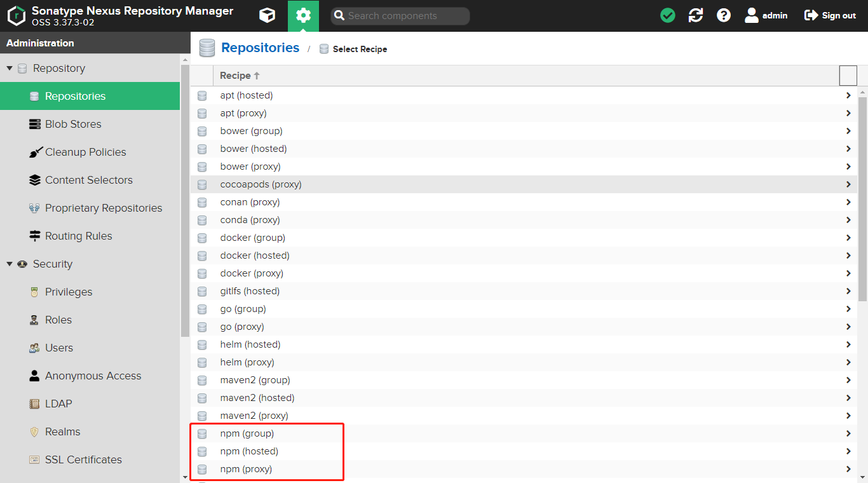Open the chevron for bower (group)

(x=848, y=131)
